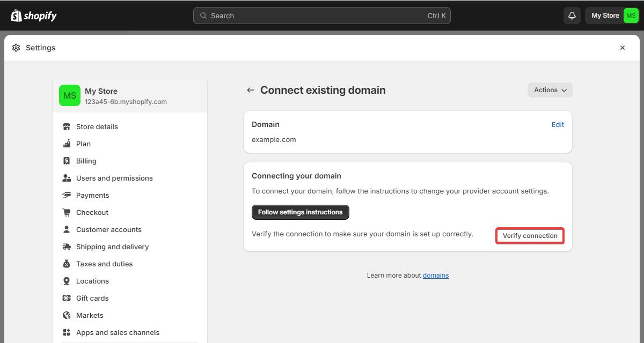Click the Shipping and delivery truck icon
Image resolution: width=644 pixels, height=343 pixels.
67,247
